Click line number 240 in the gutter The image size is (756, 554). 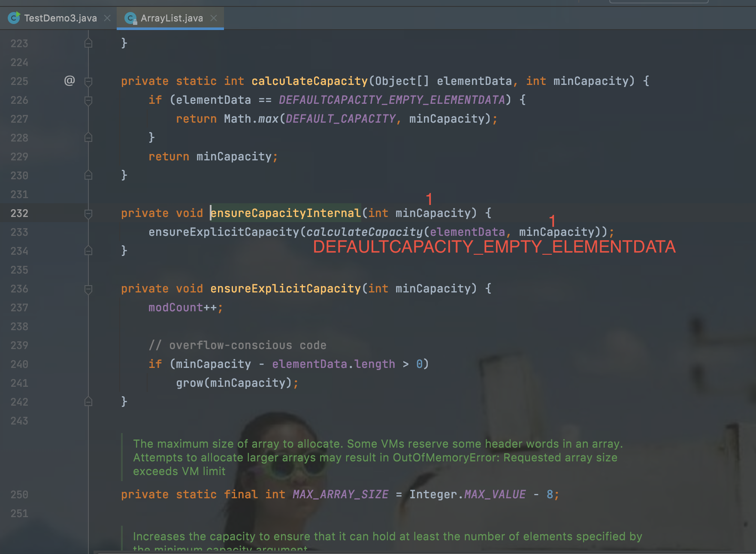coord(19,364)
